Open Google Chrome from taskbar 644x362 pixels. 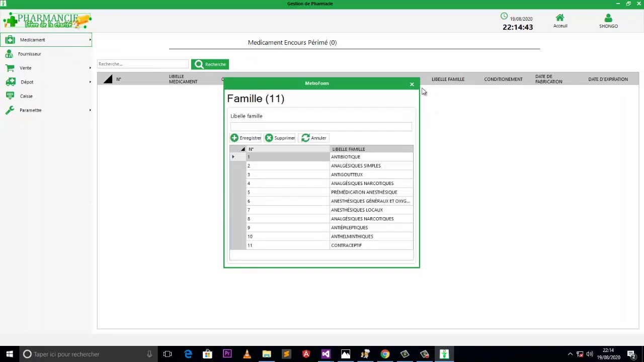point(385,354)
